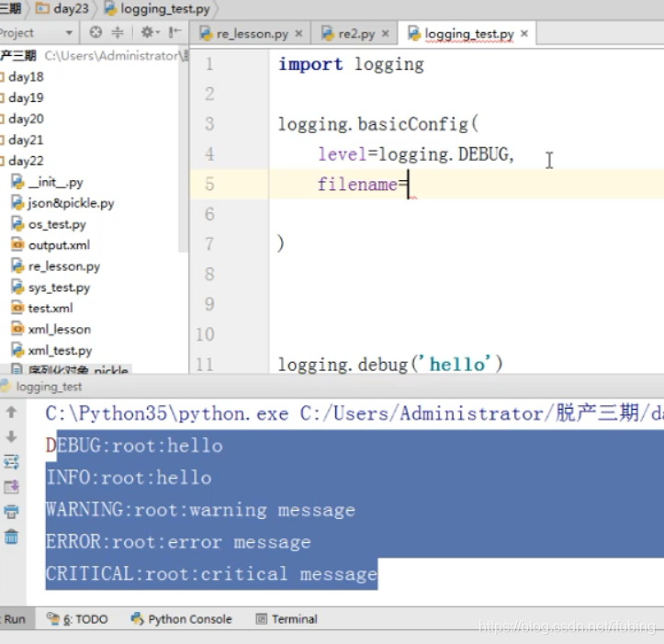Click the scroll-to-end icon in Run panel
This screenshot has height=644, width=664.
(11, 487)
